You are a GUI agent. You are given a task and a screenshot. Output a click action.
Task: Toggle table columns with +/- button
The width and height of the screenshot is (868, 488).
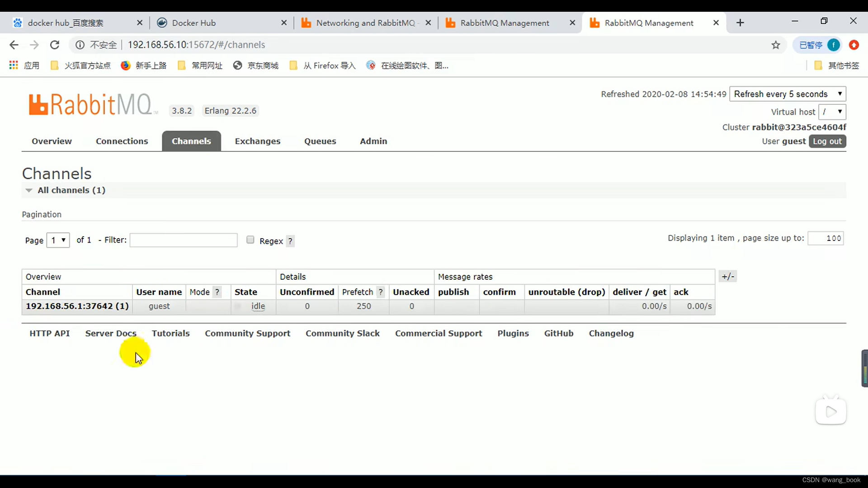pyautogui.click(x=727, y=277)
